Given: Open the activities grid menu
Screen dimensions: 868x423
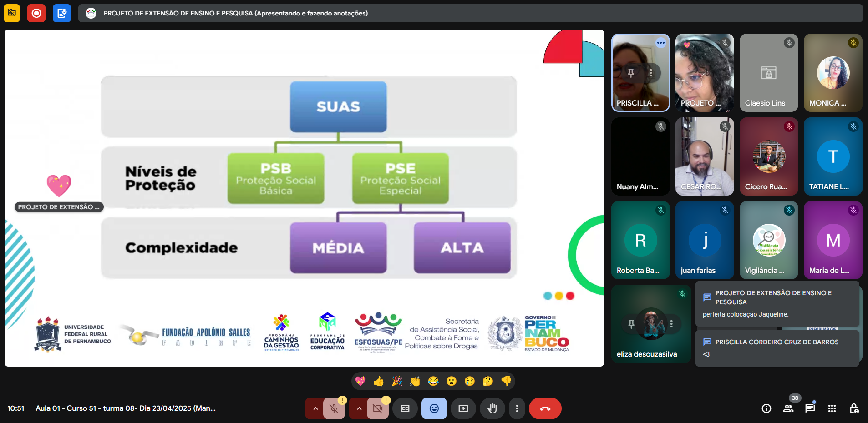Looking at the screenshot, I should tap(832, 408).
